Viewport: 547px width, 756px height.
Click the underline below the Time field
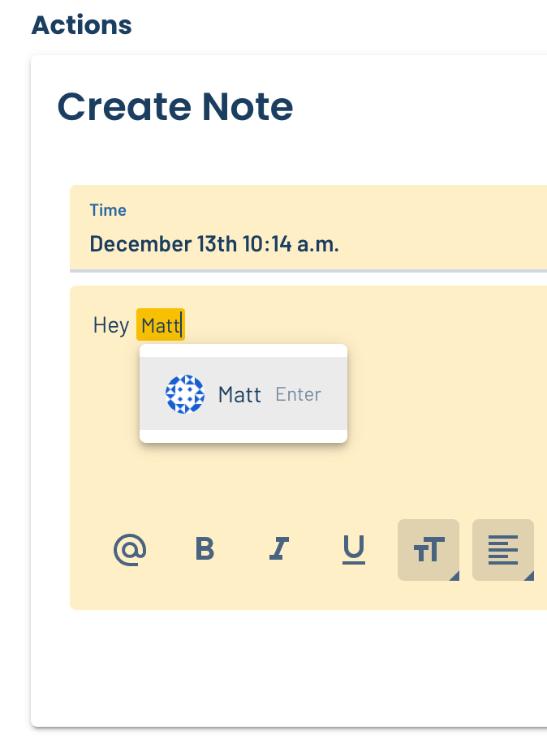tap(308, 271)
